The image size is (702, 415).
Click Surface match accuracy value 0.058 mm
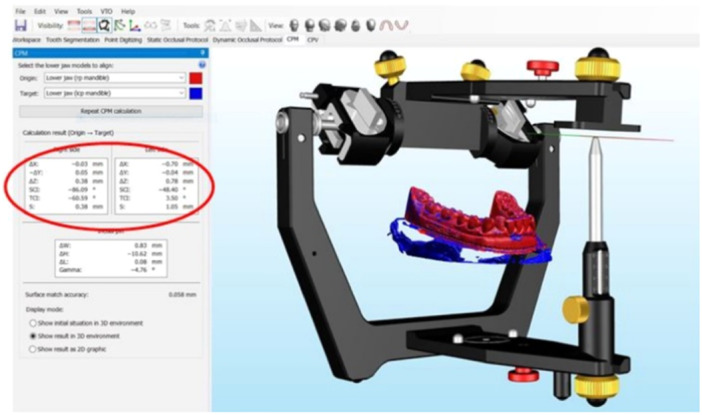point(182,295)
